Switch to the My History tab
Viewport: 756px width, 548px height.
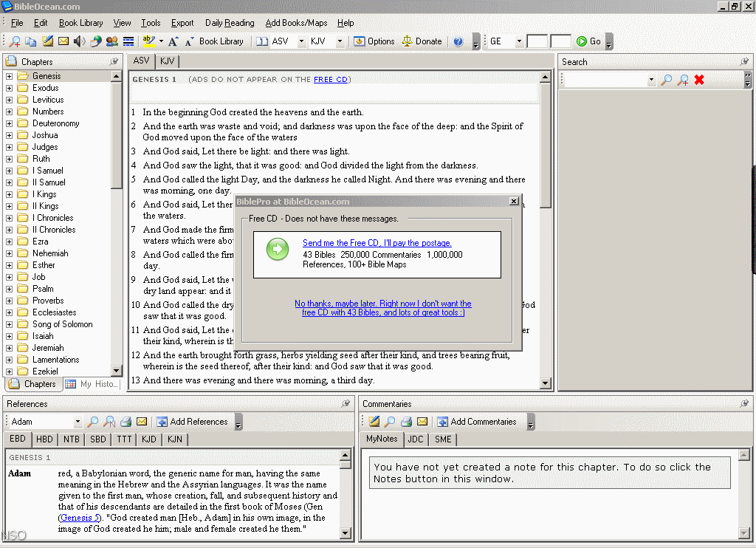(x=92, y=385)
